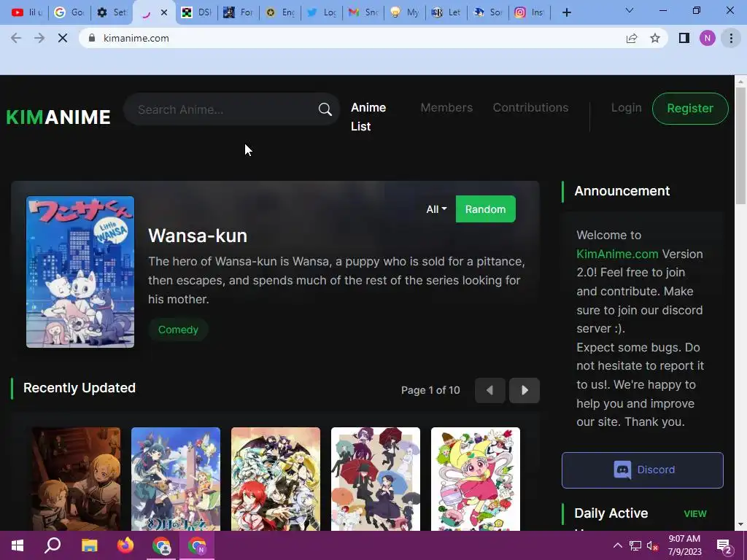Screen dimensions: 747x560
Task: Open the tab search dropdown chevron
Action: [630, 10]
